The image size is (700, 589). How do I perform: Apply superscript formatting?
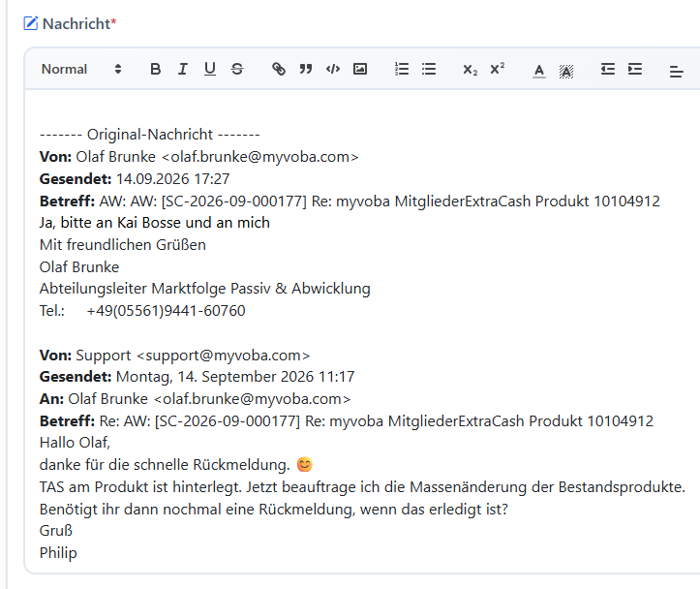click(x=498, y=69)
